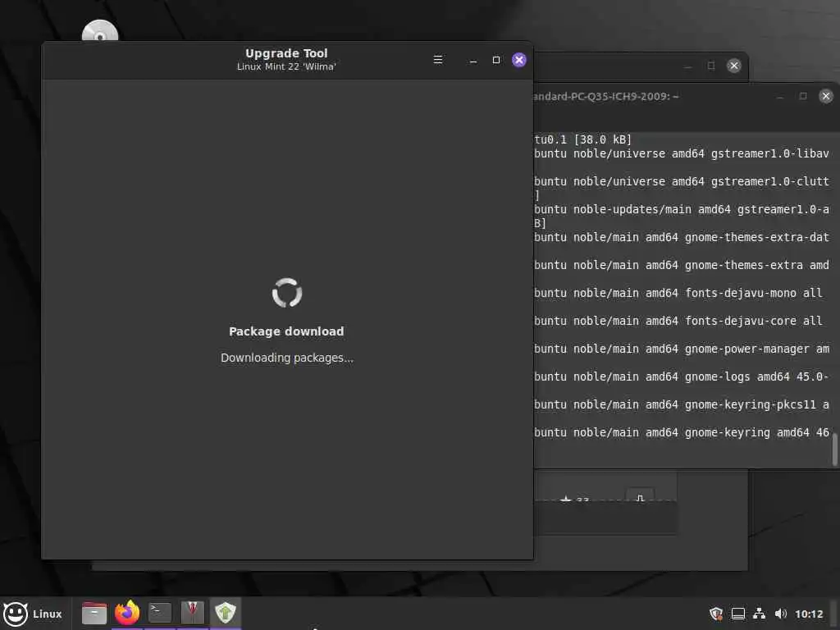Close the Upgrade Tool window

[519, 60]
